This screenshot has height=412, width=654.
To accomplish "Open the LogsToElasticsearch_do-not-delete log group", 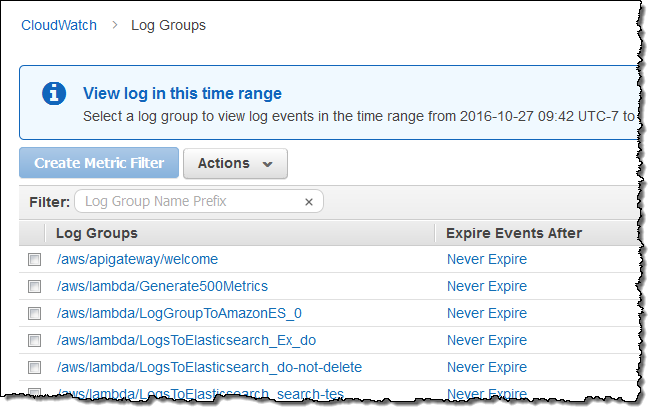I will (209, 368).
